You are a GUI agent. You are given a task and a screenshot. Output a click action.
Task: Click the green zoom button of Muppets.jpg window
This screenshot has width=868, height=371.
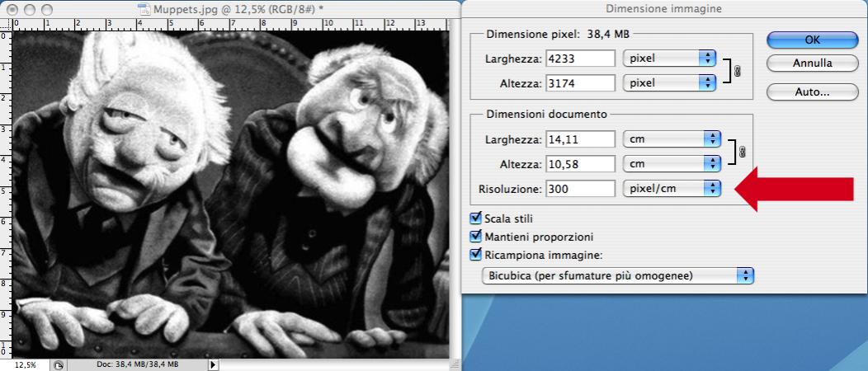click(x=47, y=9)
